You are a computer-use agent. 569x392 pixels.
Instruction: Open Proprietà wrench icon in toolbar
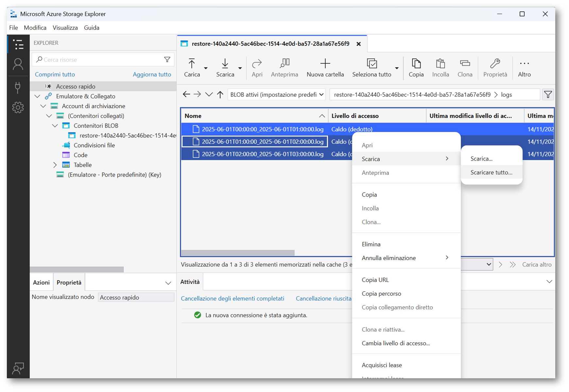[495, 63]
